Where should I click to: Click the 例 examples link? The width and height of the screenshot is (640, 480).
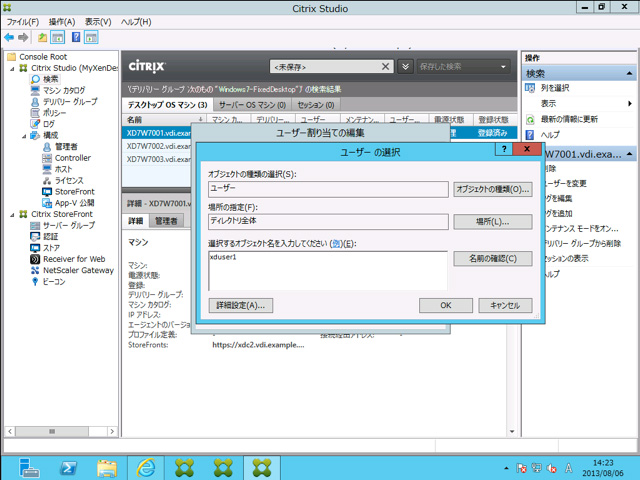[336, 244]
